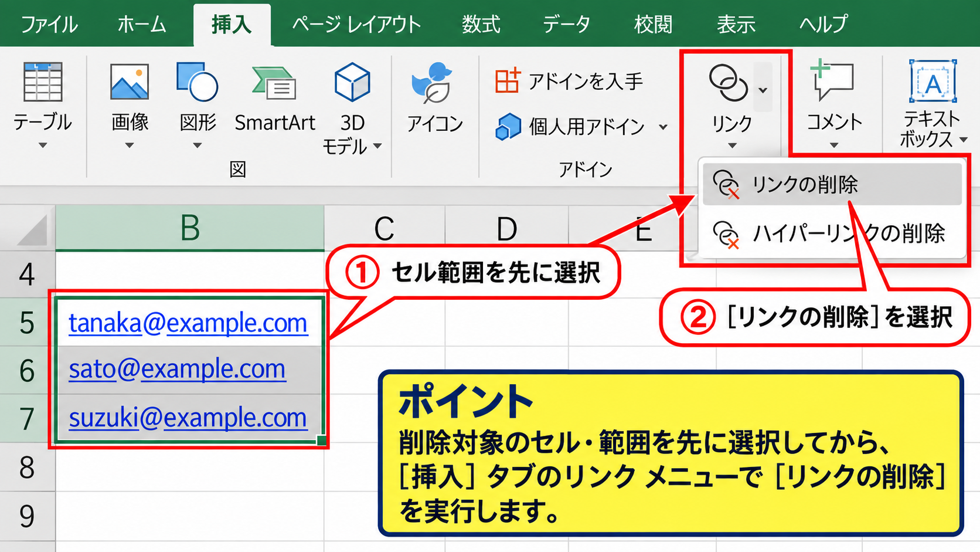Choose ハイパーリンクの削除 from the menu
The height and width of the screenshot is (552, 980).
pyautogui.click(x=832, y=234)
